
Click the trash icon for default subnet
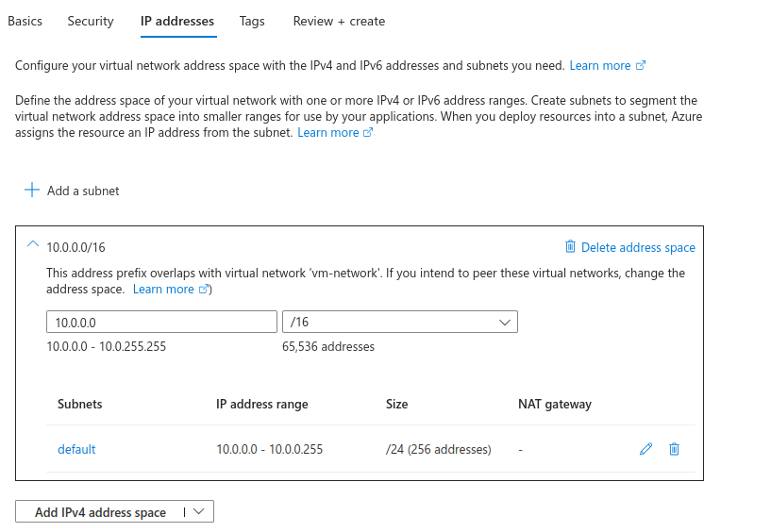674,449
